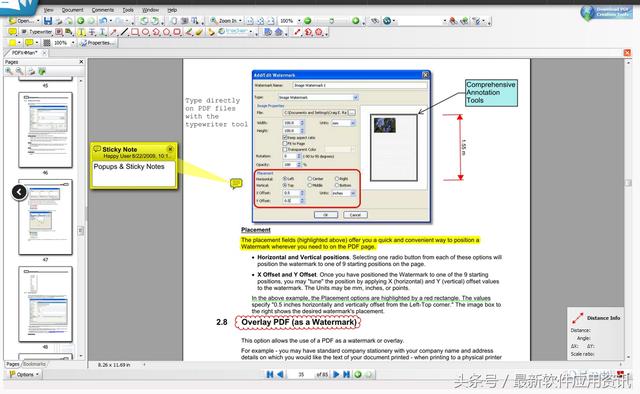
Task: Select the Eraser tool
Action: click(x=199, y=32)
